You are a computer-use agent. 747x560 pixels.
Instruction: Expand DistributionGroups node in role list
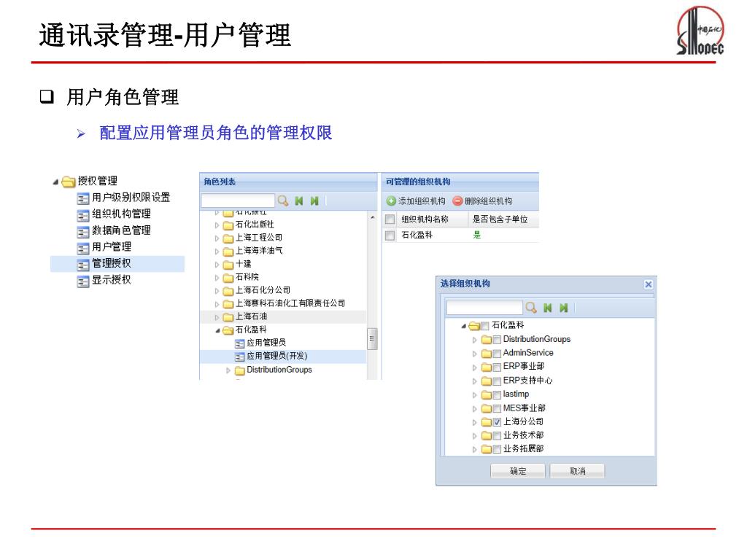point(228,370)
